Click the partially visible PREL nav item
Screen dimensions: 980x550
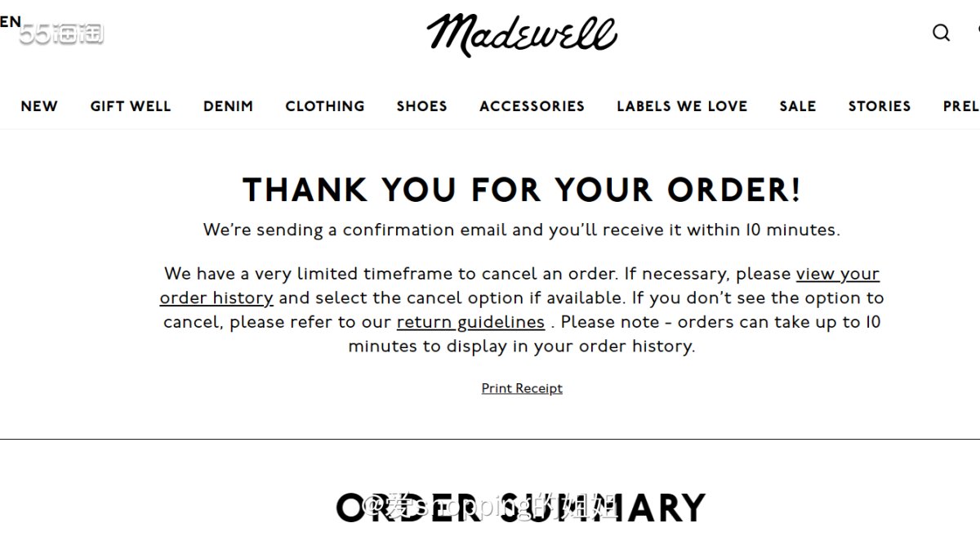[x=960, y=106]
